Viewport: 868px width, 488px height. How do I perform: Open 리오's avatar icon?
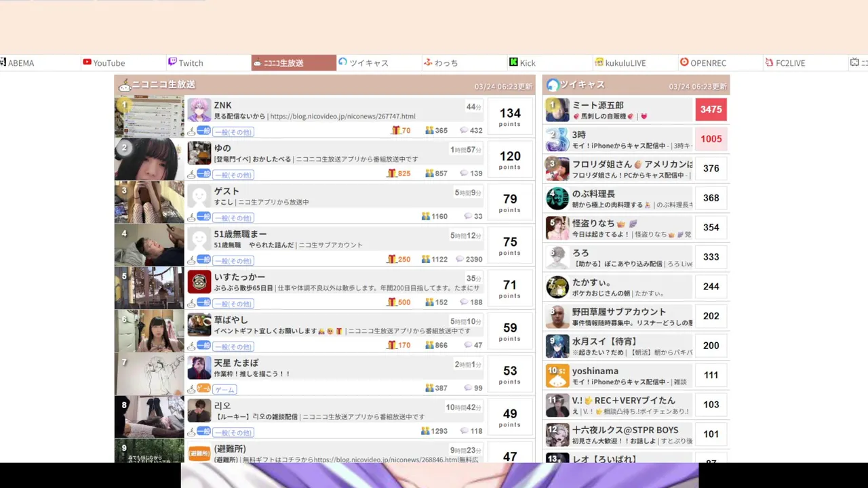click(199, 410)
